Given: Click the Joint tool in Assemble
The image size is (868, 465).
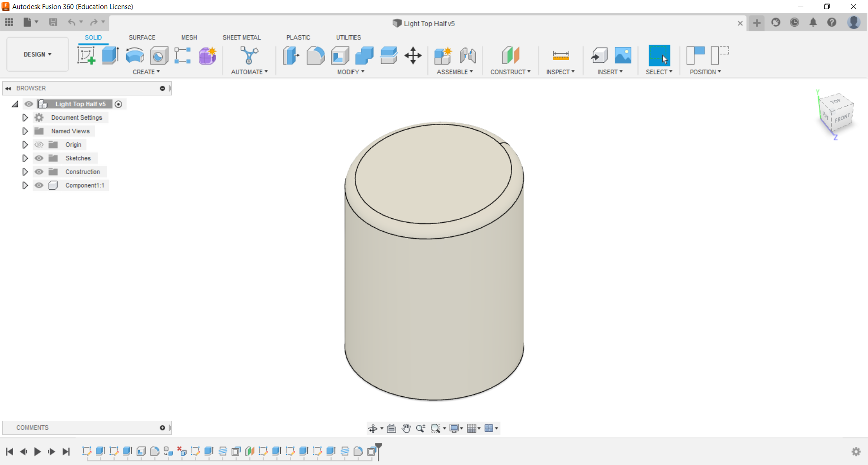Looking at the screenshot, I should point(468,56).
